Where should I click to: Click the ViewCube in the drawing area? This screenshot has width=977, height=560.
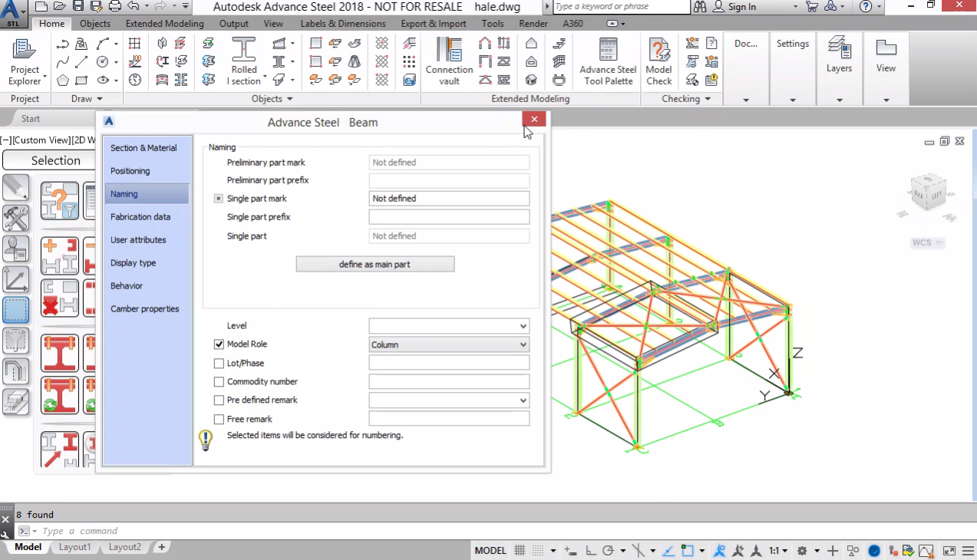click(x=928, y=193)
